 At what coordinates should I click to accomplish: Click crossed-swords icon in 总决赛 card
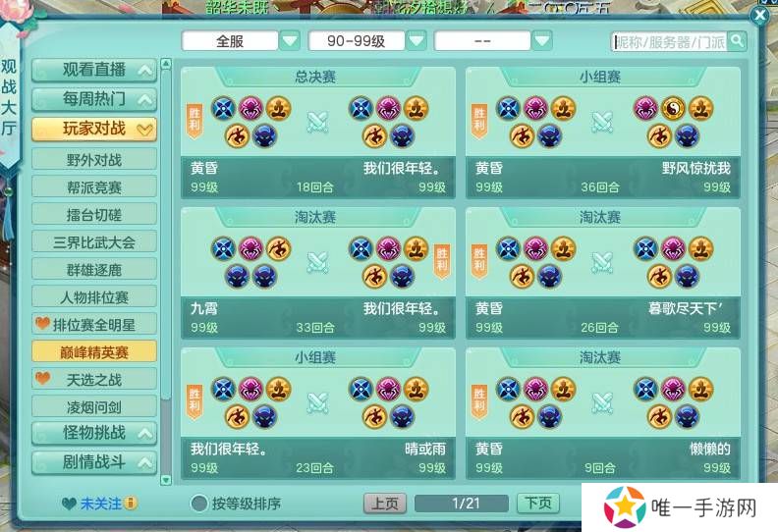pos(317,122)
